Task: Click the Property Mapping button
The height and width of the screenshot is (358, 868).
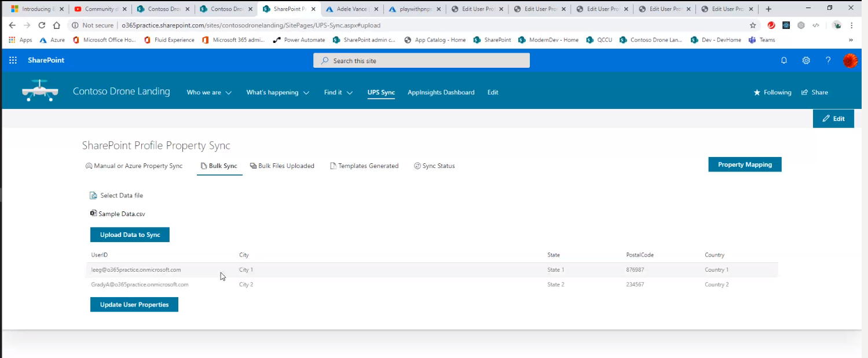Action: click(x=745, y=165)
